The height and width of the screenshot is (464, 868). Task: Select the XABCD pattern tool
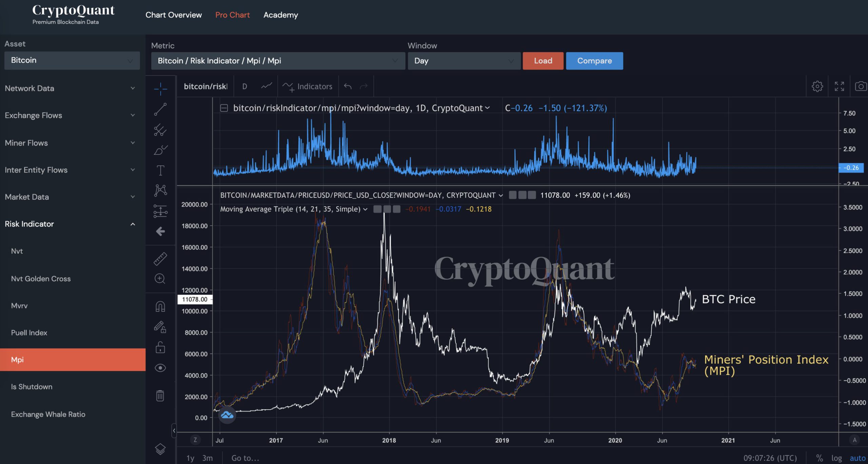[x=160, y=190]
